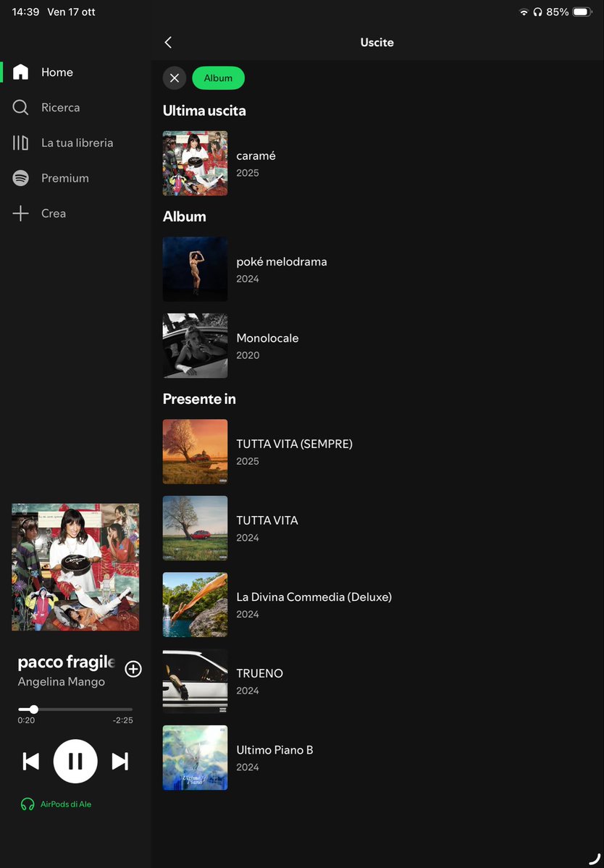
Task: Click the elapsed time 0:20
Action: 26,720
